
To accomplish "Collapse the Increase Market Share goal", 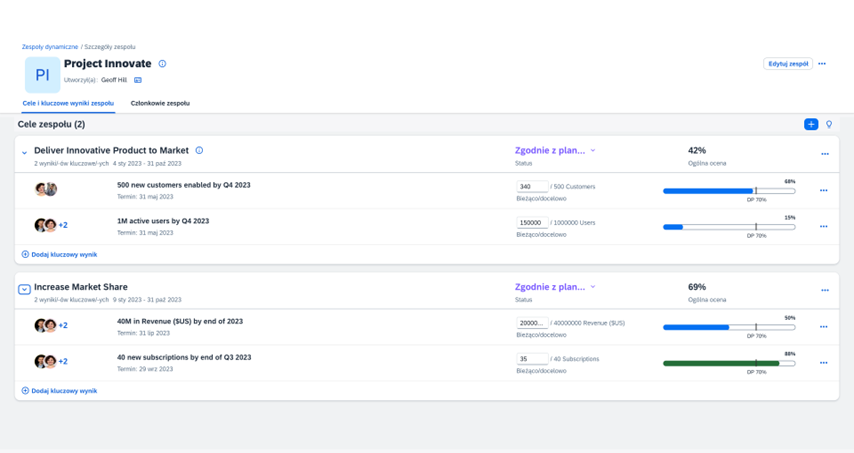I will click(24, 289).
